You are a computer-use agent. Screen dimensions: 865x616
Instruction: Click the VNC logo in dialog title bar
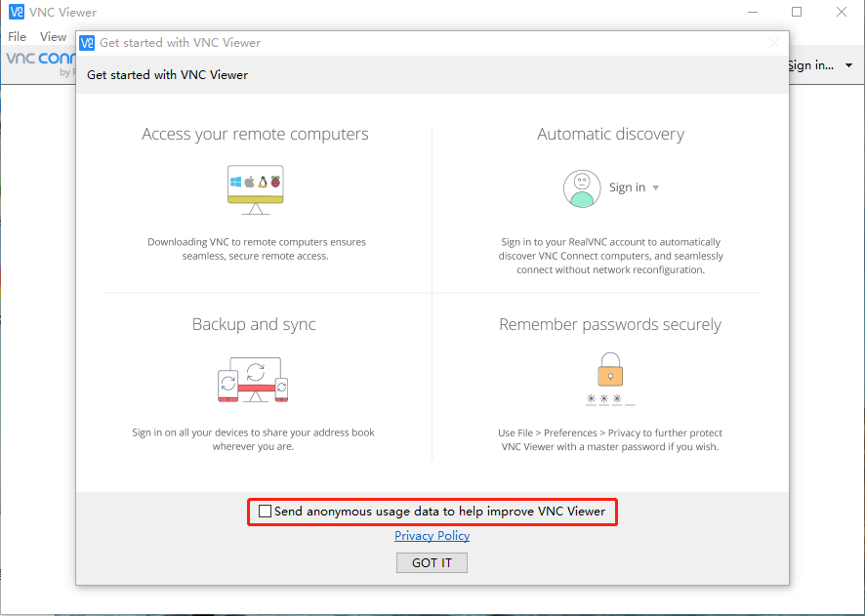pos(87,43)
